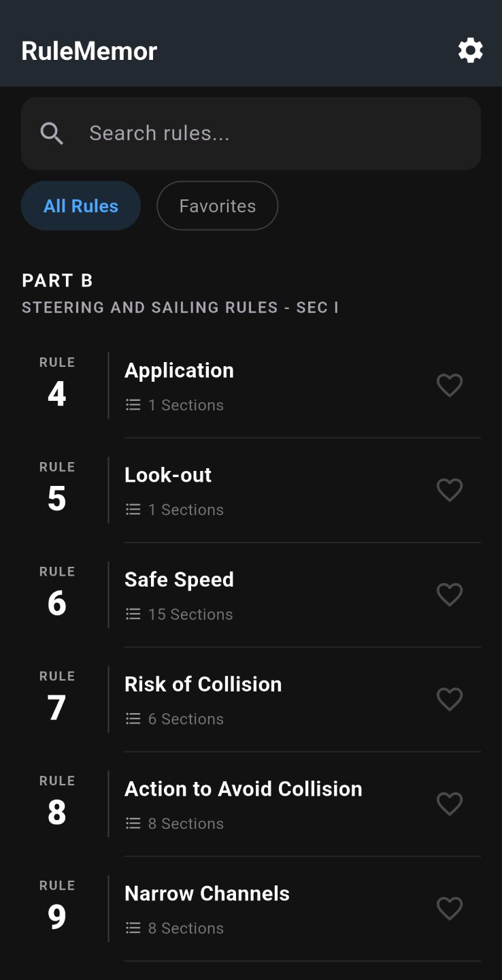Toggle the heart on Look-out rule
502x980 pixels.
tap(450, 491)
